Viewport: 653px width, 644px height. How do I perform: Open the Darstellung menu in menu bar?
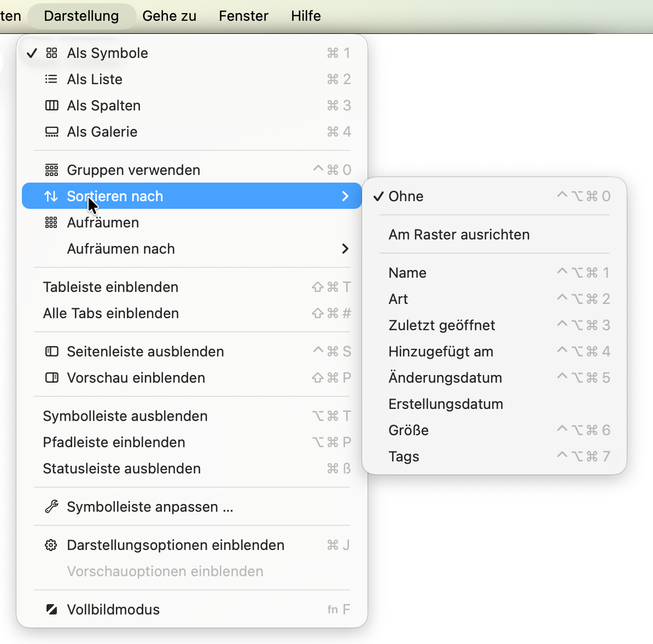pos(81,16)
